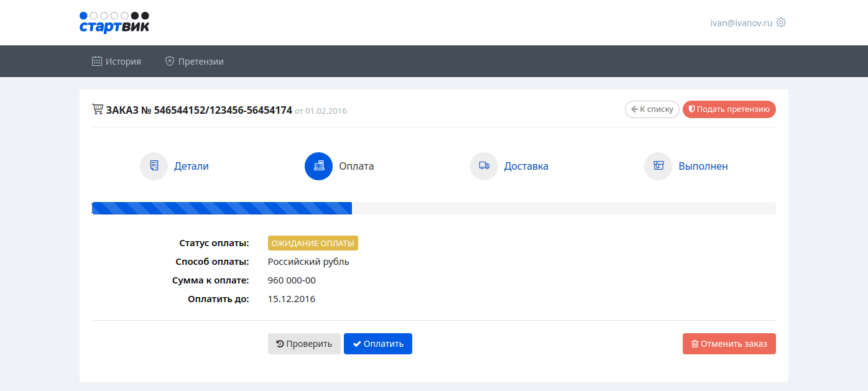Return via the К списку button
868x391 pixels.
coord(652,109)
